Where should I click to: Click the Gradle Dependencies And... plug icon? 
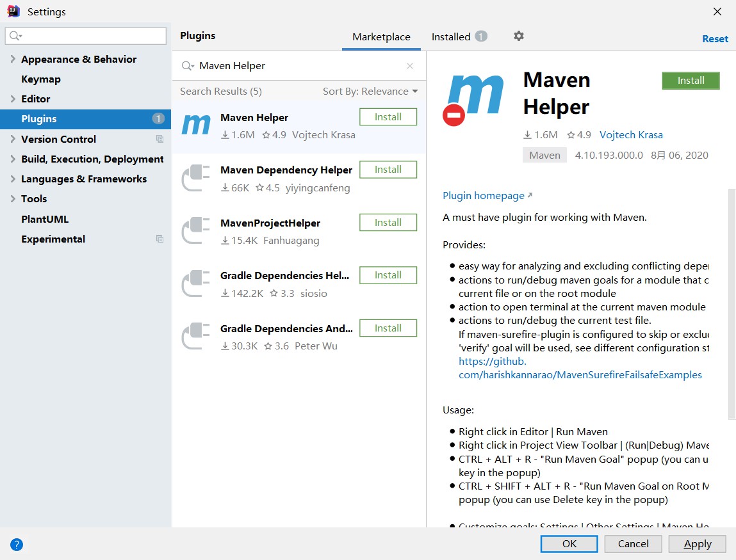196,336
